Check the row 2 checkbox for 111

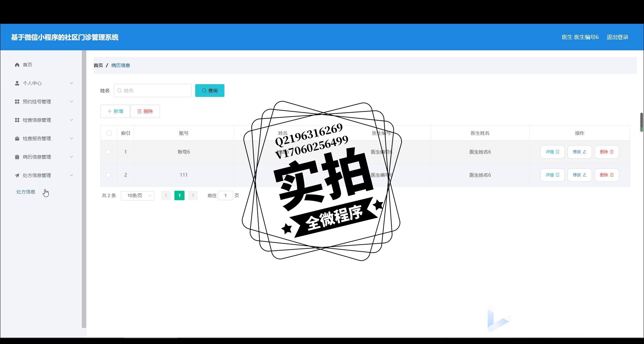click(x=108, y=175)
